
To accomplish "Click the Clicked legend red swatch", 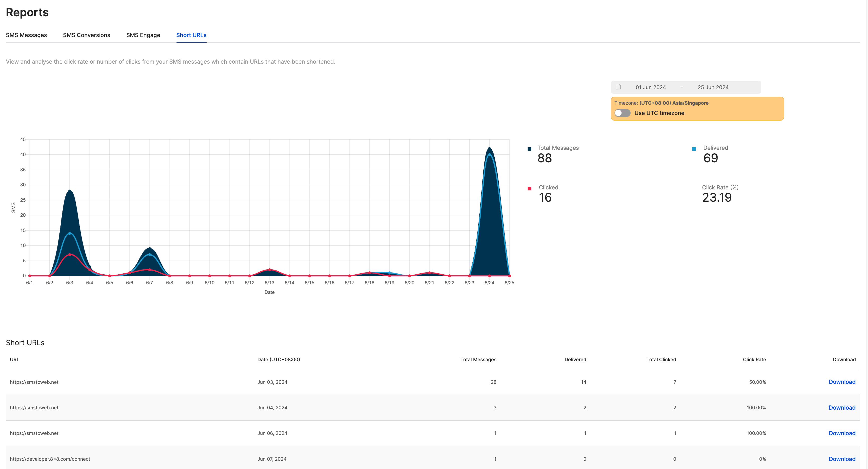I will click(529, 189).
